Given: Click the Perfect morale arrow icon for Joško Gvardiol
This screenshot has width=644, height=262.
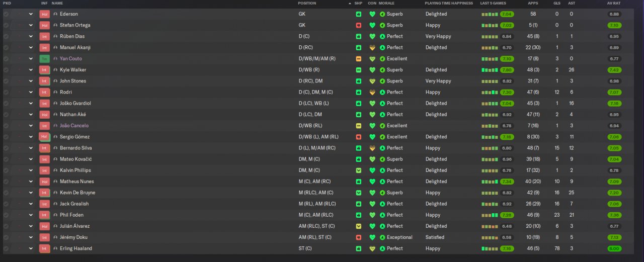Looking at the screenshot, I should point(382,103).
